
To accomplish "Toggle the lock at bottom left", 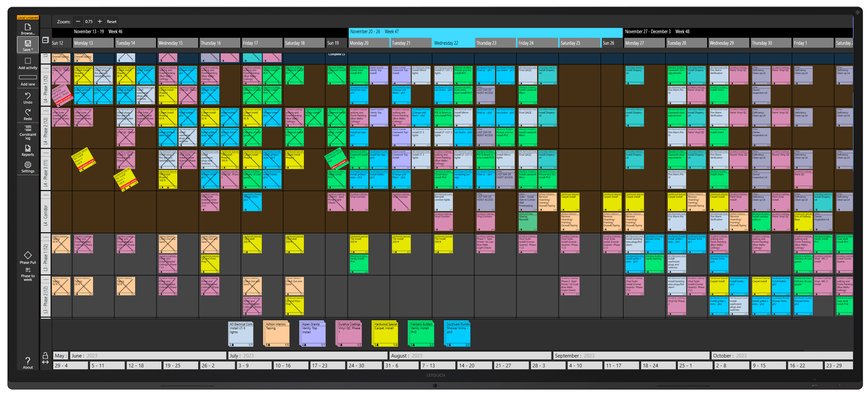I will point(46,355).
